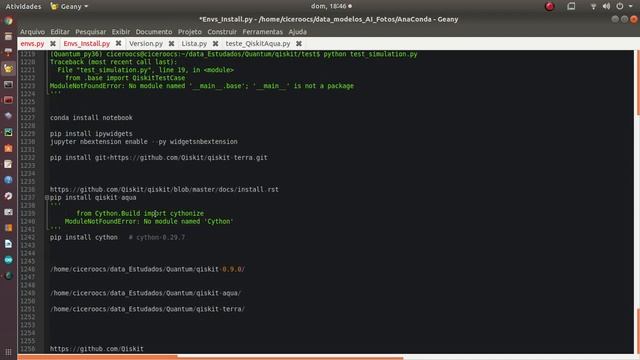Open the Exibir menu

click(x=121, y=31)
